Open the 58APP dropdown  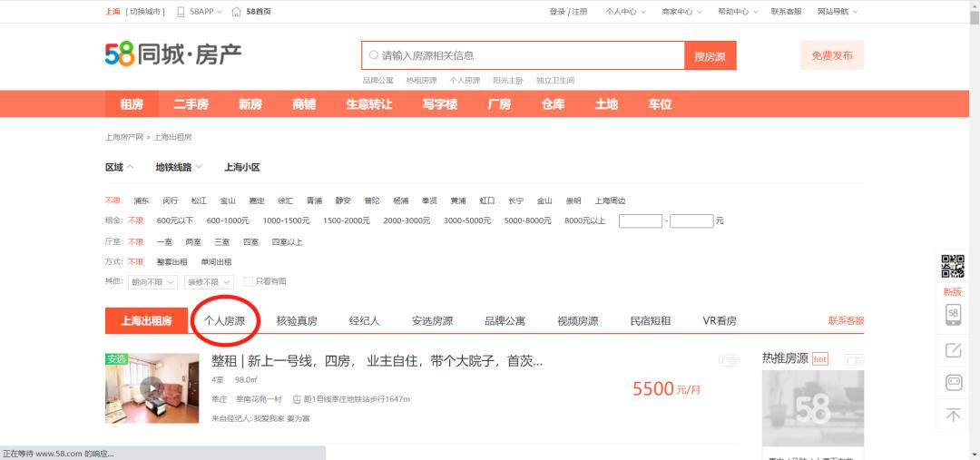coord(206,12)
